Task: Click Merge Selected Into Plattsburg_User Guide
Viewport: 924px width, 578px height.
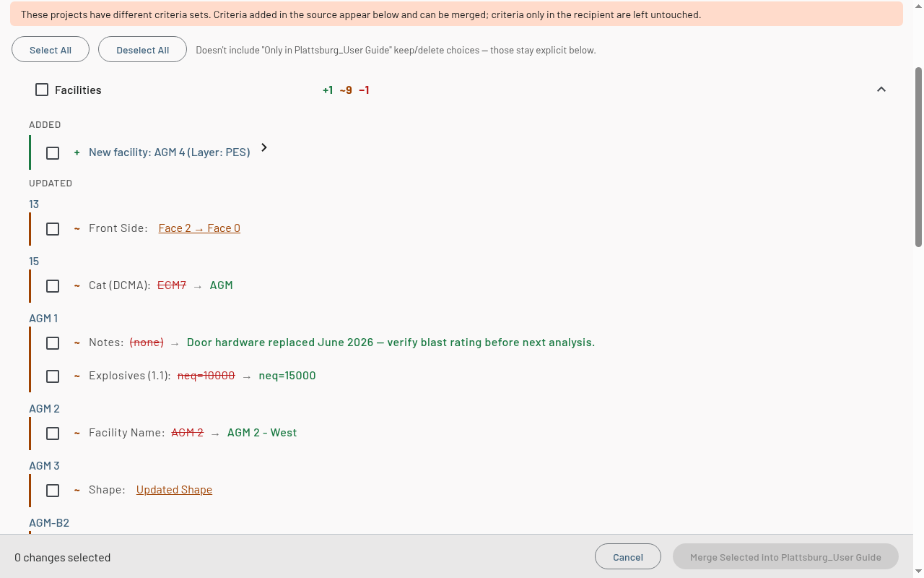Action: pos(785,557)
